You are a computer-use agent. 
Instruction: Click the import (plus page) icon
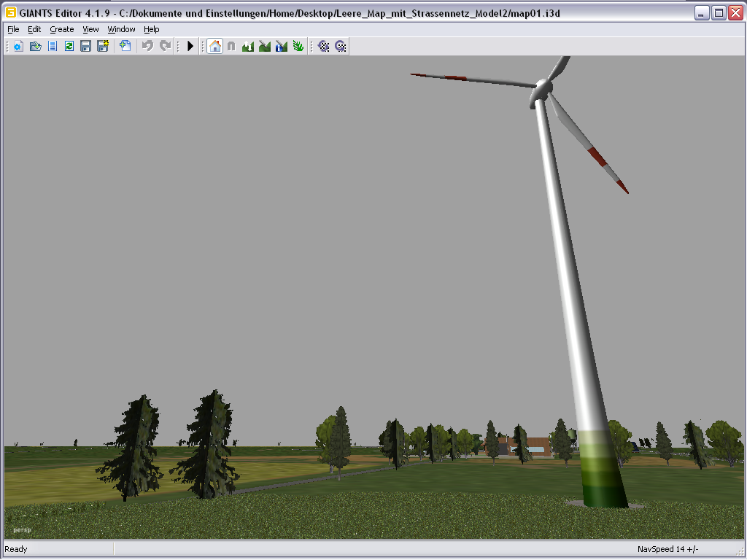pyautogui.click(x=125, y=46)
